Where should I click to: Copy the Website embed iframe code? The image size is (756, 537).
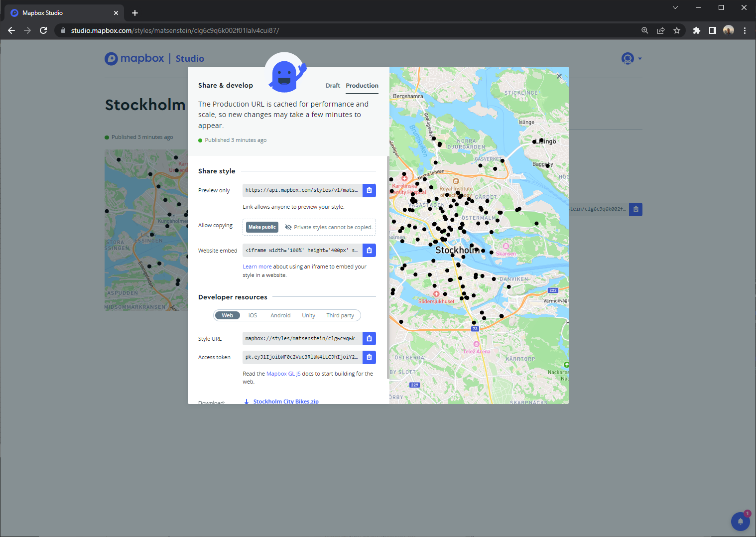[x=369, y=250]
